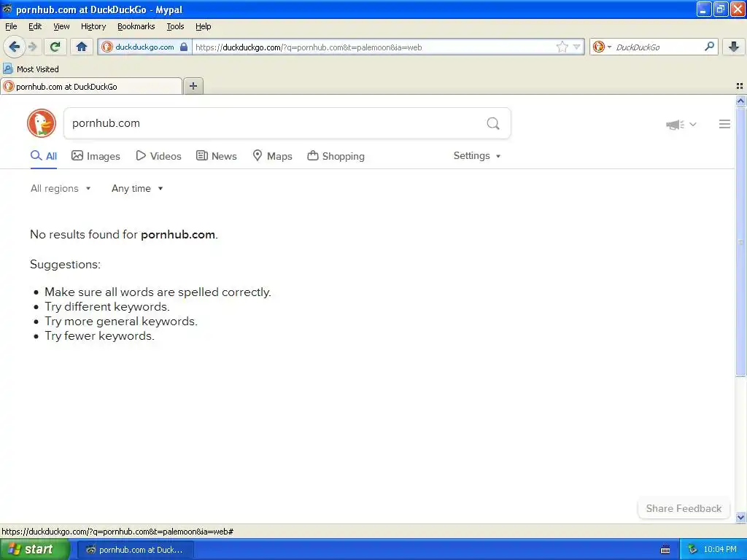Click the DuckDuckGo duck logo
Viewport: 747px width, 560px height.
42,123
